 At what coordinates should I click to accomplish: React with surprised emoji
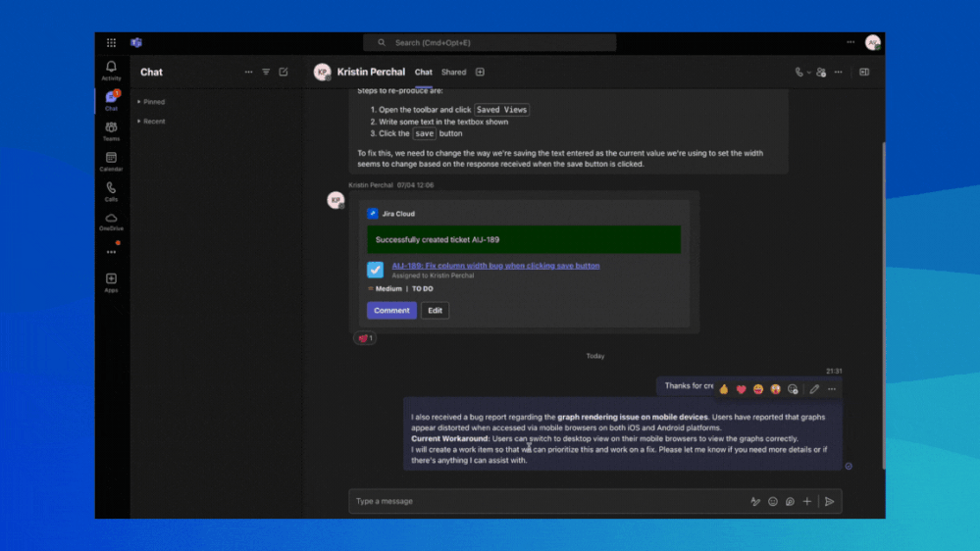[776, 389]
